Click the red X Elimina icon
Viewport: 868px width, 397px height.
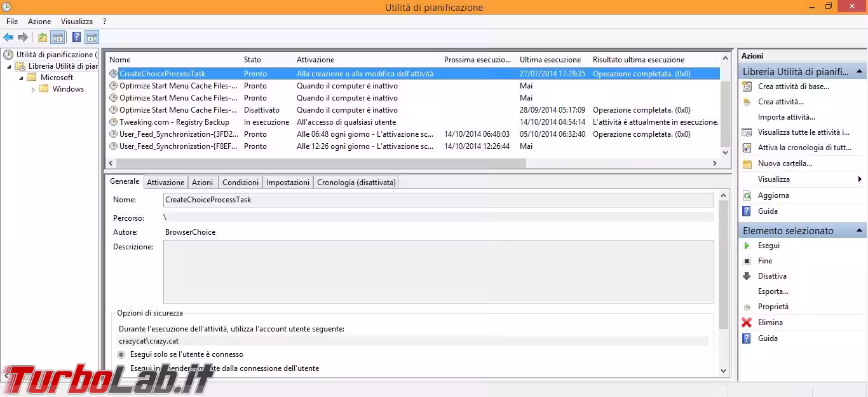(747, 323)
